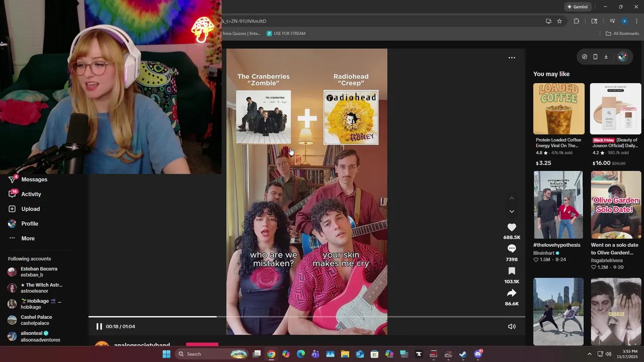Go to the next video chevron
Screen dimensions: 644x362
(512, 212)
